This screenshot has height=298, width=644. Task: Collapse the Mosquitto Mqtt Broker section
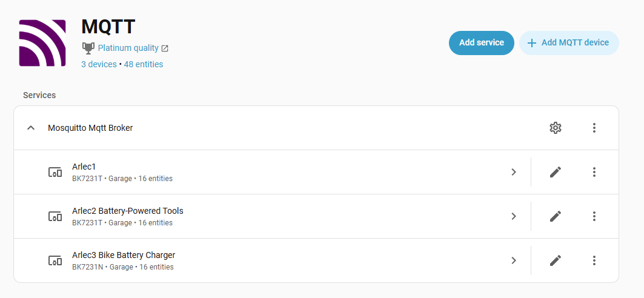pos(31,128)
